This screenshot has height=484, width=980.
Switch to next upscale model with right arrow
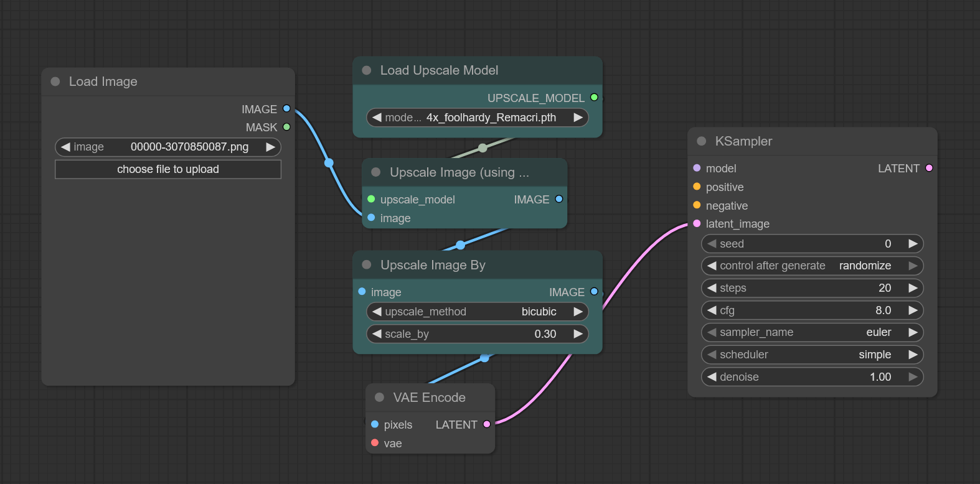578,117
